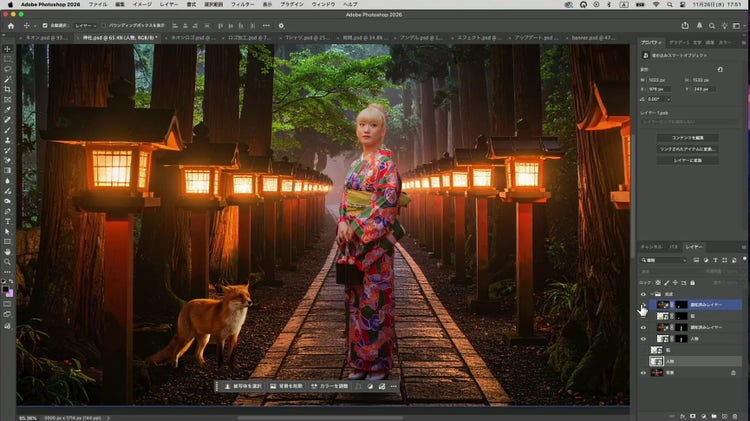
Task: Open the layer filter type dropdown
Action: point(664,260)
